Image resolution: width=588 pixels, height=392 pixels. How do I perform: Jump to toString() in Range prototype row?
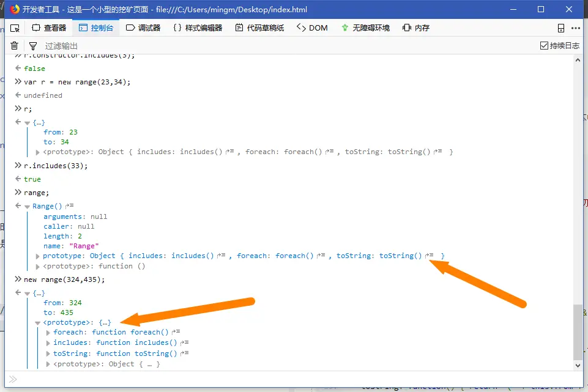(429, 255)
